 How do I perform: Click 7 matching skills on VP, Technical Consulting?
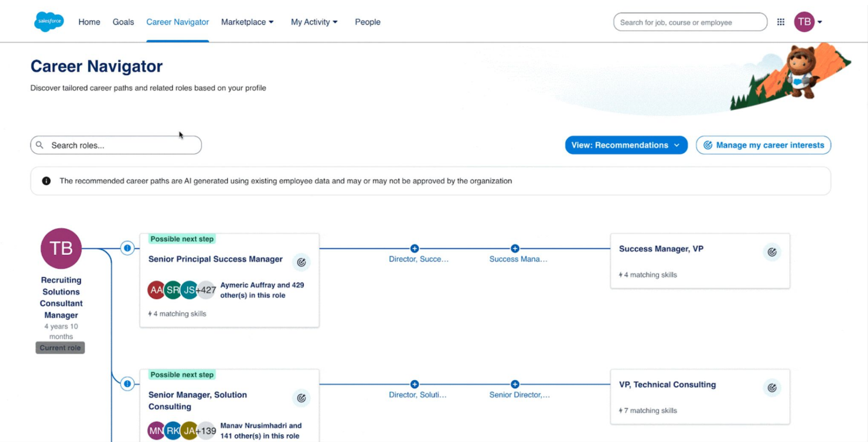click(x=648, y=410)
